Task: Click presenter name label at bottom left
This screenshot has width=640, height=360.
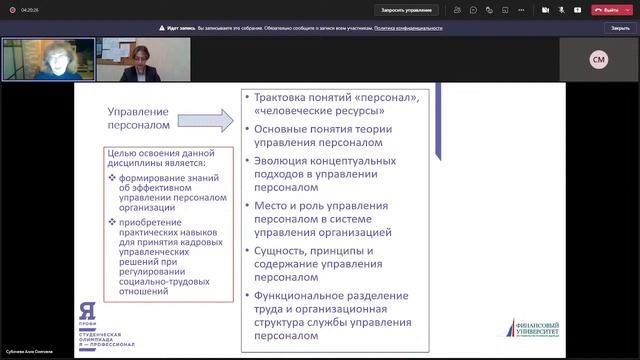Action: click(29, 351)
